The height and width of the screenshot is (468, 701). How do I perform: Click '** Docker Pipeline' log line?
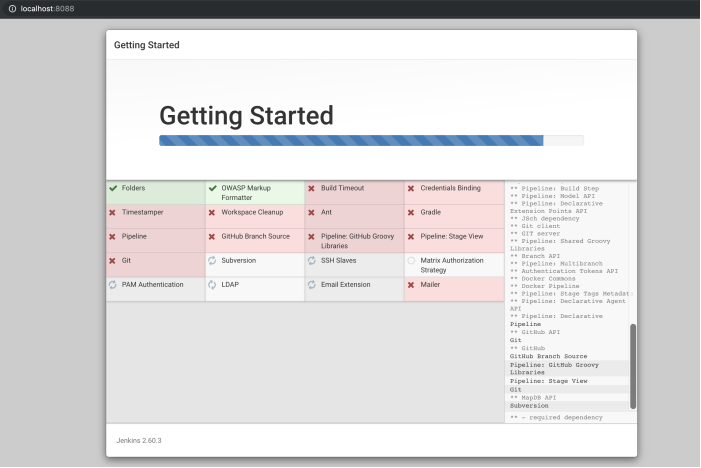click(545, 287)
